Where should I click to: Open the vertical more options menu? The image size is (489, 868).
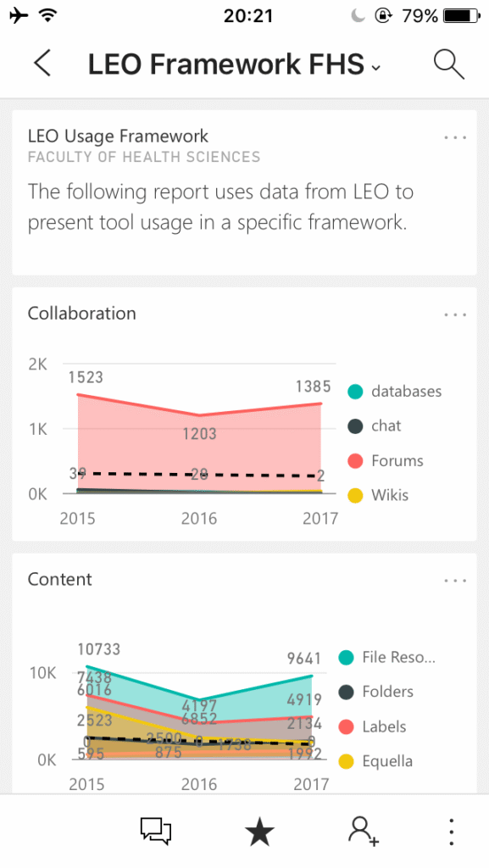(x=452, y=832)
